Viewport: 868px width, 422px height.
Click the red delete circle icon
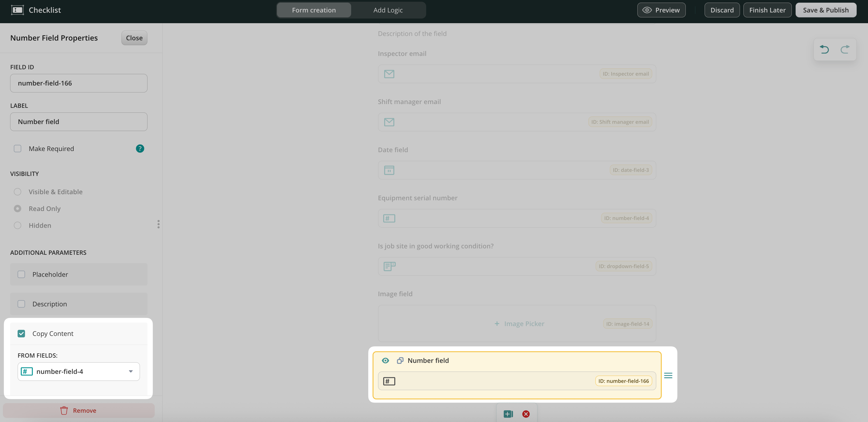(x=526, y=414)
